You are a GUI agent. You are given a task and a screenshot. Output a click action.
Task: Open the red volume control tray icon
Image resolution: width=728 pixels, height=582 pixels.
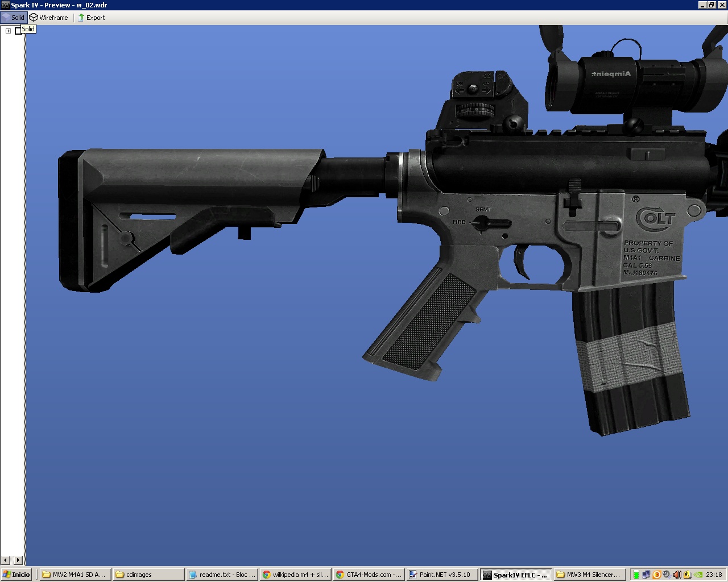677,575
